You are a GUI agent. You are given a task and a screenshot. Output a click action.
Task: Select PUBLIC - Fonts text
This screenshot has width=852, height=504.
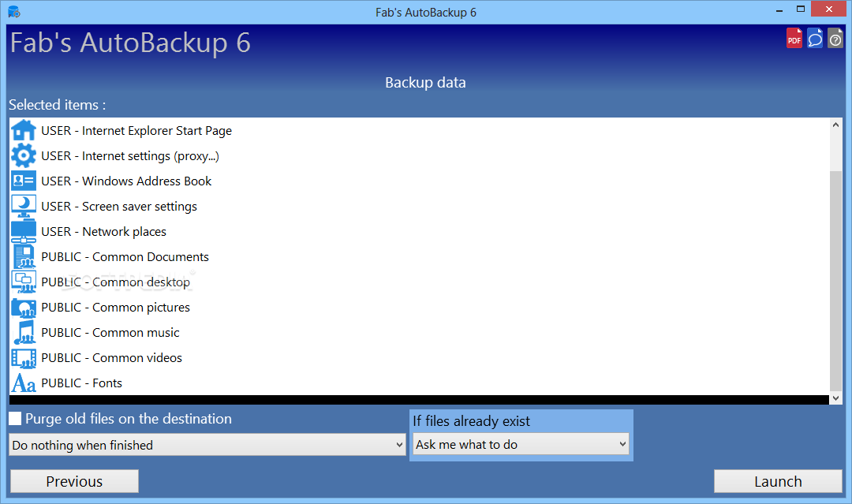[x=81, y=383]
